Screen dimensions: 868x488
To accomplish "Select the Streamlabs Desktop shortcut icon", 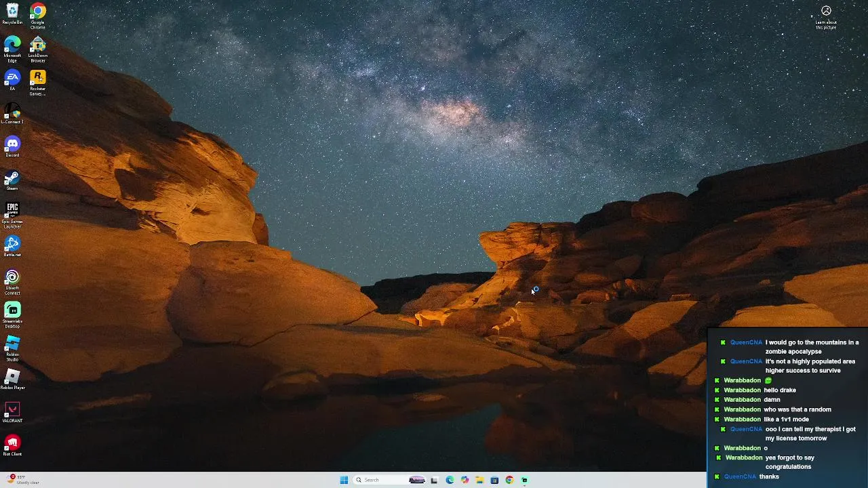I will [12, 315].
